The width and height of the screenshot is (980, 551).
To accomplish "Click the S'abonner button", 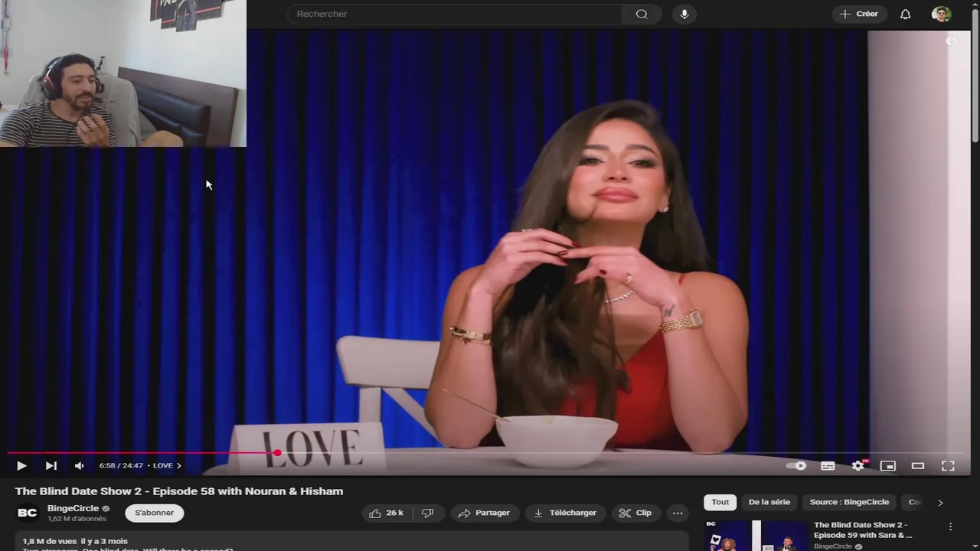I will tap(155, 513).
